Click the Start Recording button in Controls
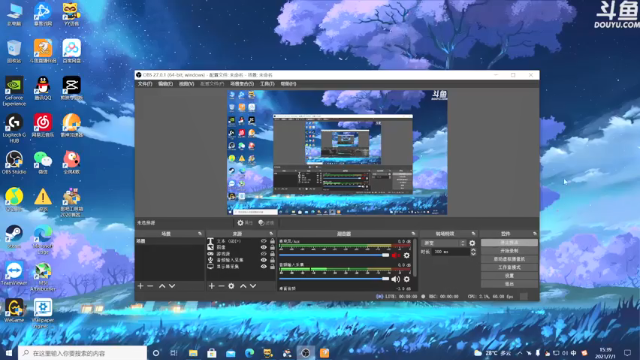Viewport: 640px width, 360px height. tap(509, 251)
